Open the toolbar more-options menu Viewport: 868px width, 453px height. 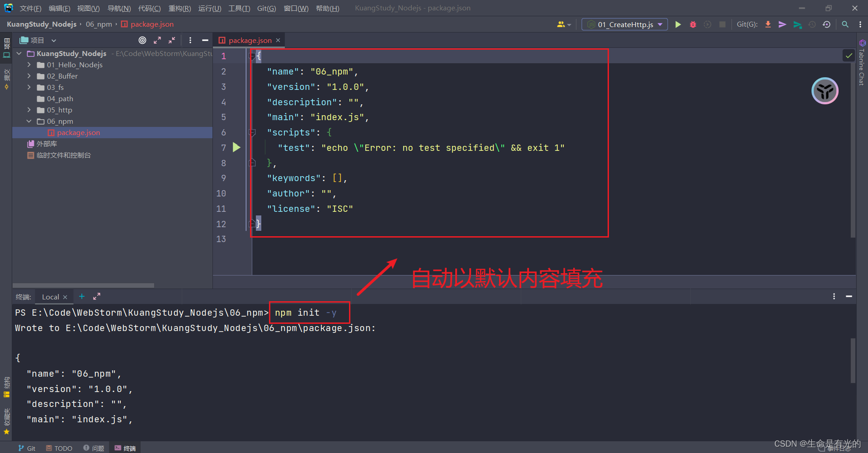tap(860, 24)
